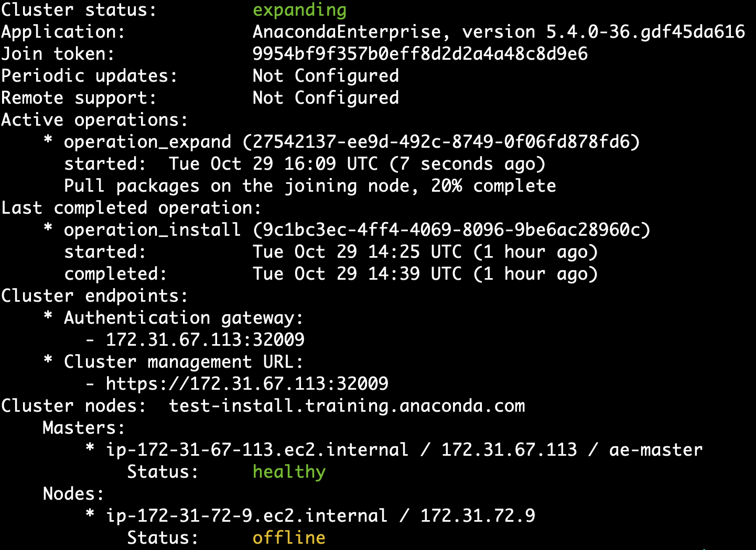Open the Cluster management URL https://172.31.67.113:32009

click(247, 384)
